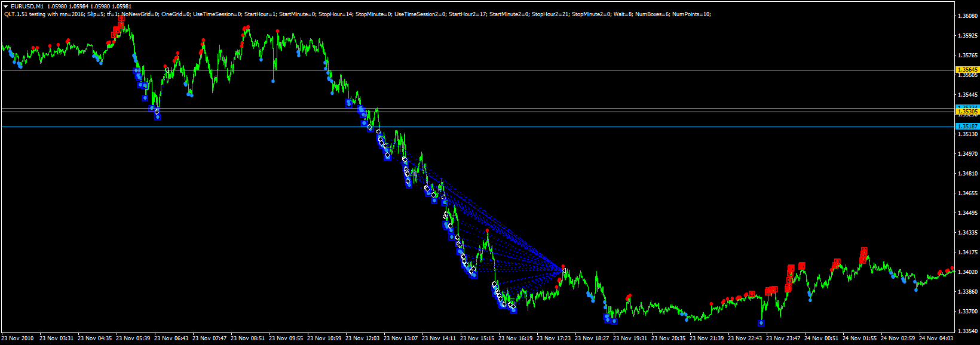Click the 23 Nov 12:03 time label

coord(363,338)
